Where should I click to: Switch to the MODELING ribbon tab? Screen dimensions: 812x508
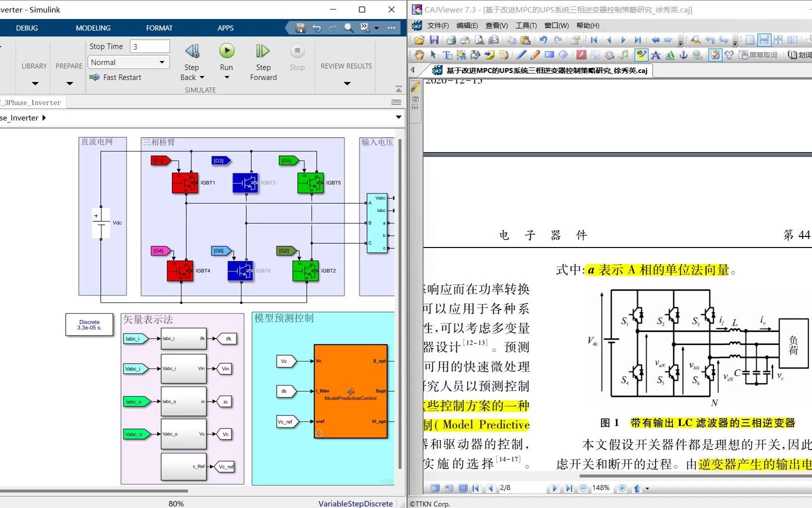[92, 28]
